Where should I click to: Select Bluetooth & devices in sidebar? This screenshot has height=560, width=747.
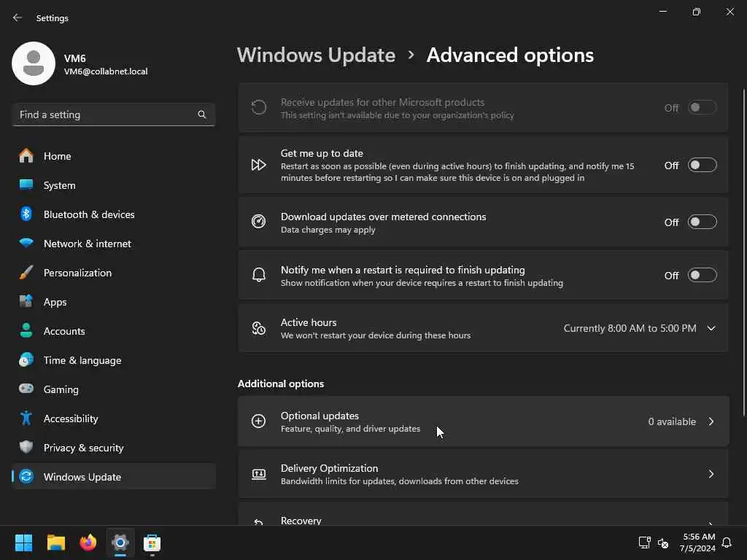coord(114,214)
